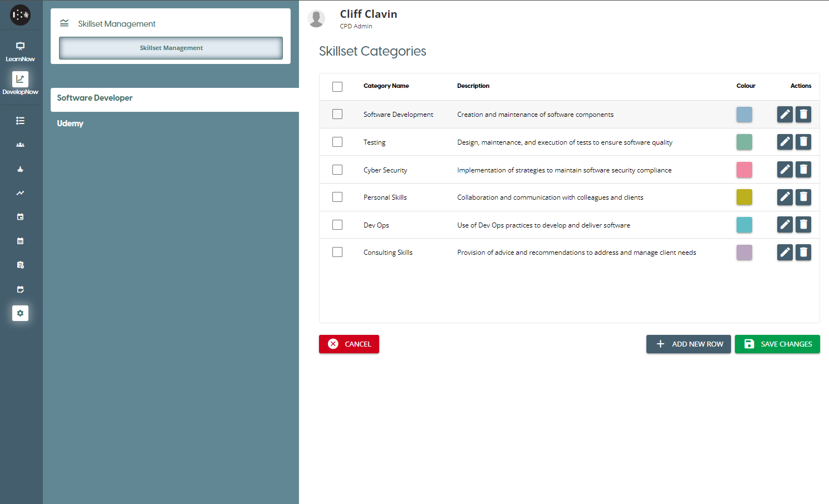Click the Skillset Management button
This screenshot has height=504, width=829.
click(x=171, y=48)
